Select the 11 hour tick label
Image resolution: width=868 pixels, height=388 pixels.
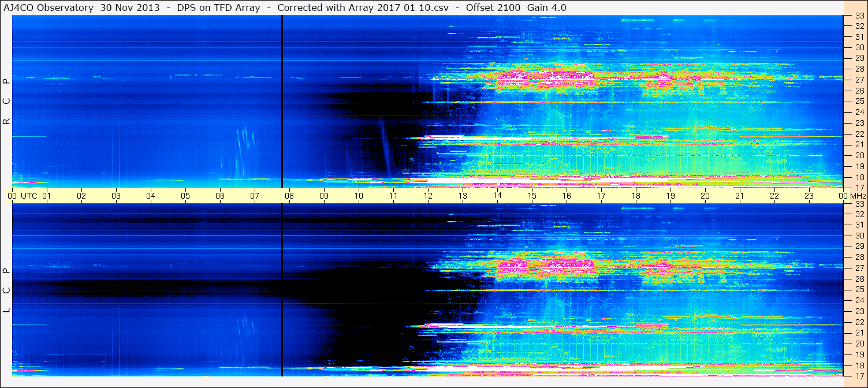(393, 196)
